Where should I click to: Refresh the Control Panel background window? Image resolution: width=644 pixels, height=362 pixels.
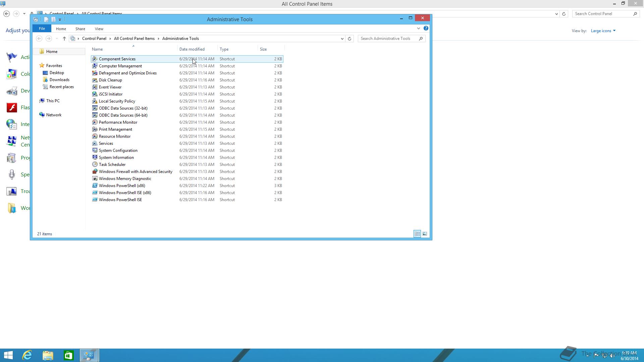click(564, 14)
